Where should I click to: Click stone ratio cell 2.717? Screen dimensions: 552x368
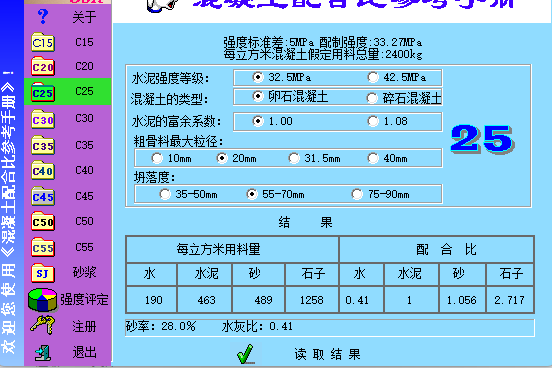click(509, 300)
